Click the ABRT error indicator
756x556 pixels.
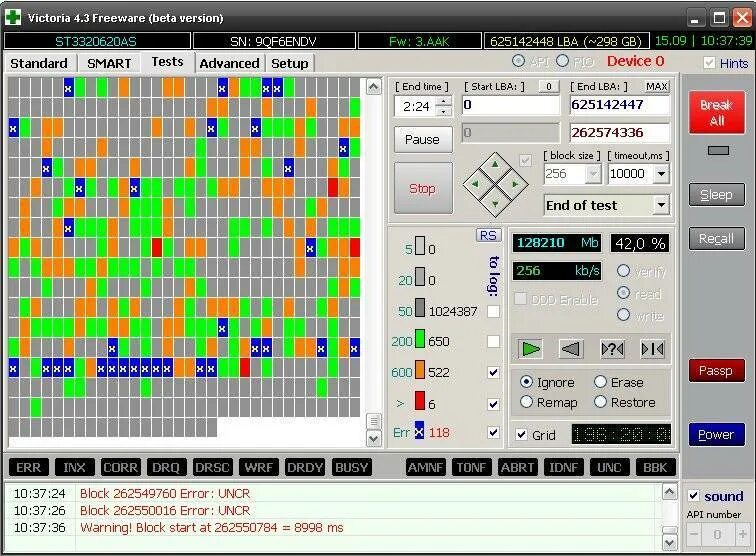[517, 467]
